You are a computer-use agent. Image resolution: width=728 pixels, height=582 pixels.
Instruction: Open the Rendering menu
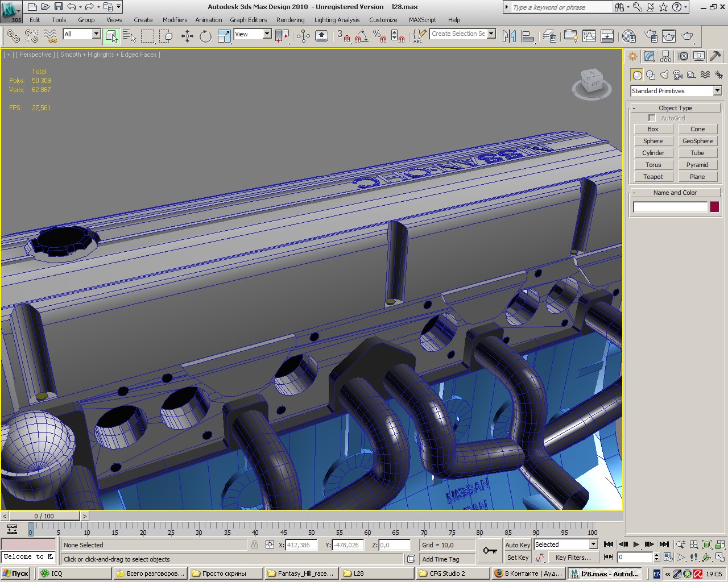[291, 20]
